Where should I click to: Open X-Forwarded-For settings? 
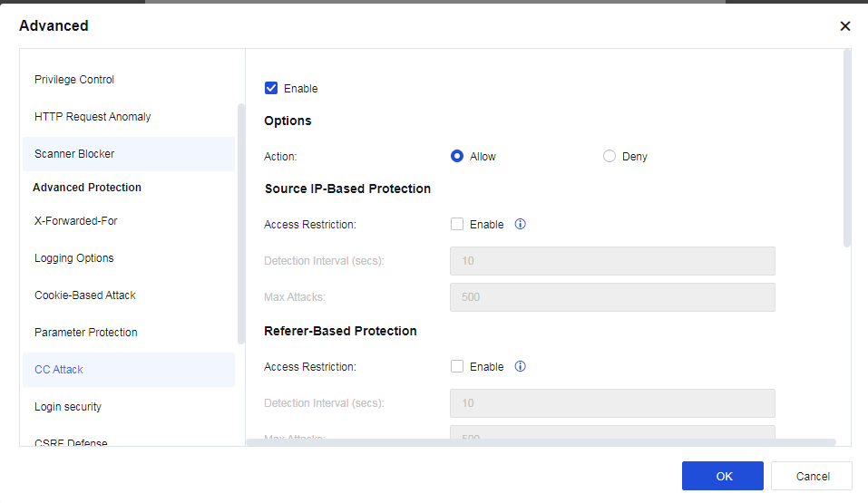(x=76, y=221)
